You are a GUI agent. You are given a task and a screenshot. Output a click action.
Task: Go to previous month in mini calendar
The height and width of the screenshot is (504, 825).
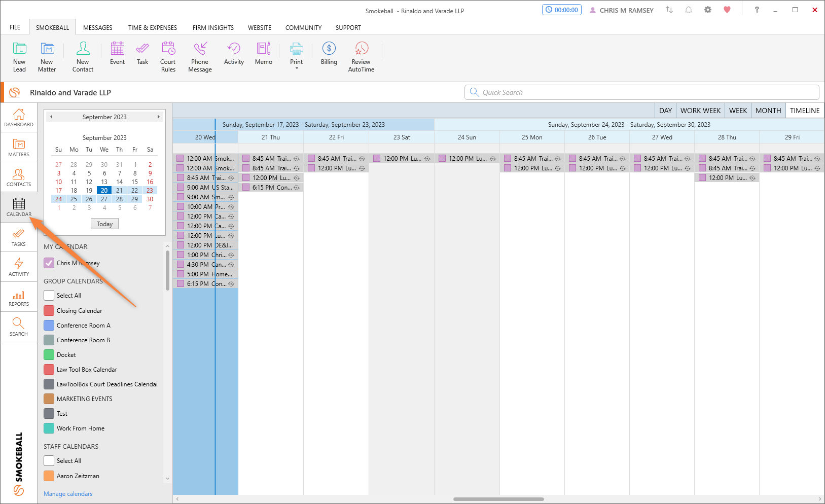[51, 117]
